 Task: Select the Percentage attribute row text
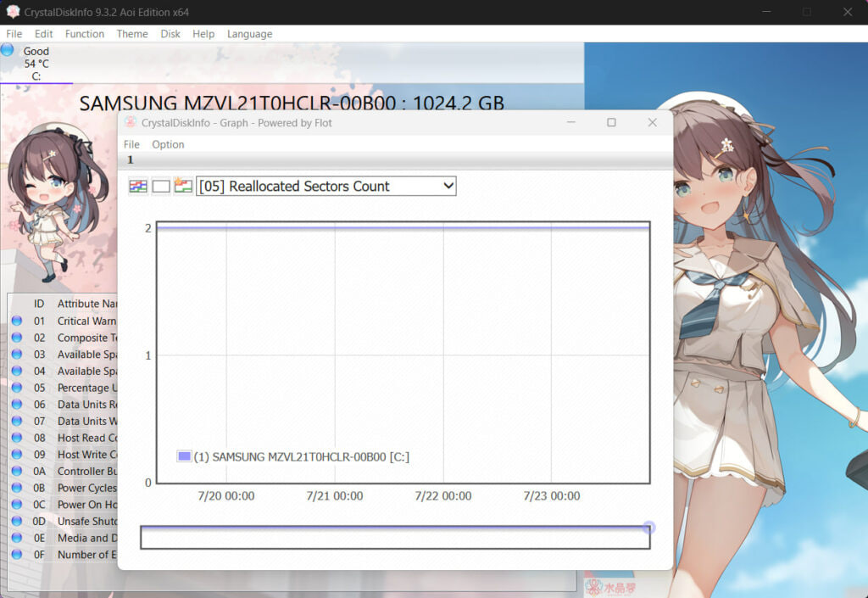(x=87, y=388)
